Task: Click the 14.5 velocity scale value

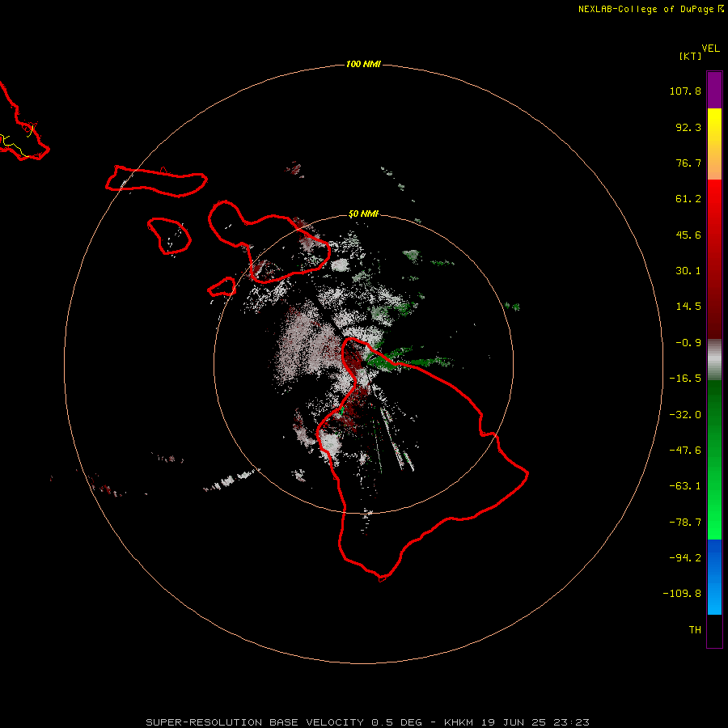Action: pyautogui.click(x=688, y=307)
